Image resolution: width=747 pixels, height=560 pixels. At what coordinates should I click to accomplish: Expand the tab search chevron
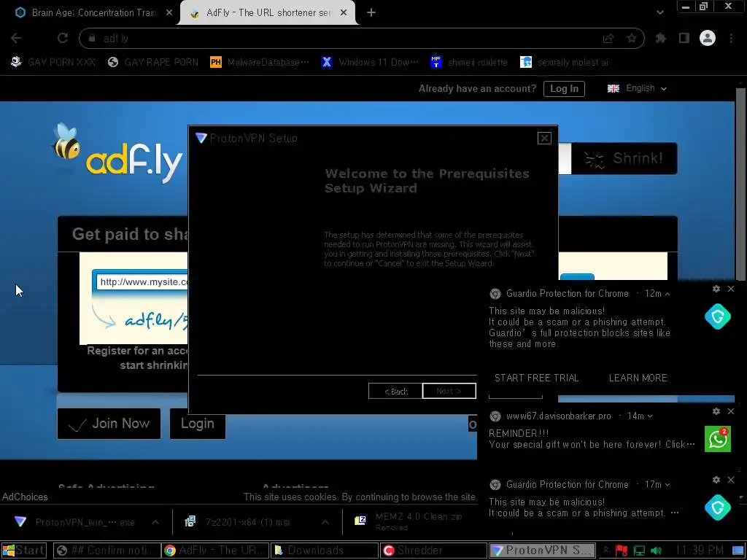(x=659, y=13)
